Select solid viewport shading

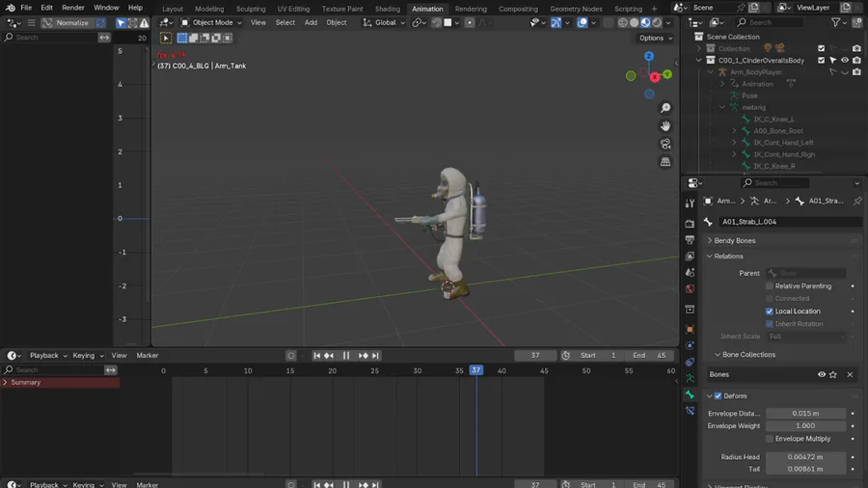click(635, 23)
